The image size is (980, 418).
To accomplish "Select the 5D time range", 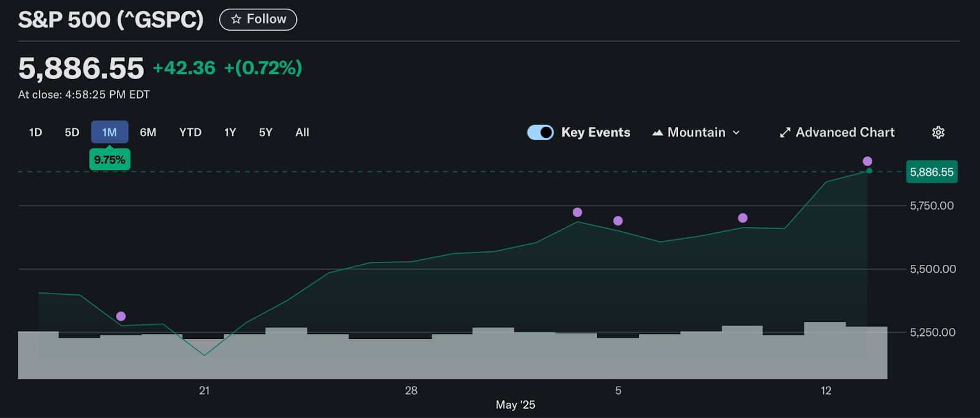I will 72,132.
